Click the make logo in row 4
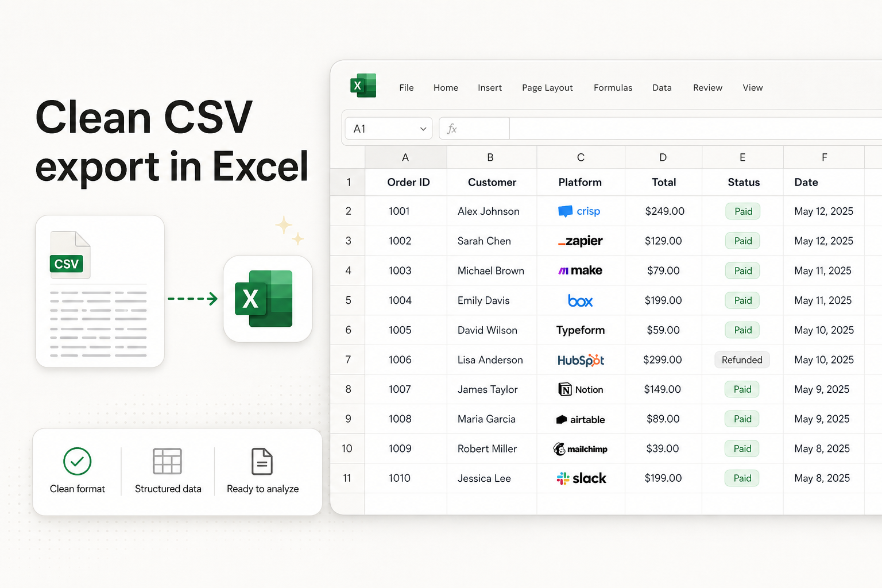Viewport: 882px width, 588px height. (x=581, y=270)
